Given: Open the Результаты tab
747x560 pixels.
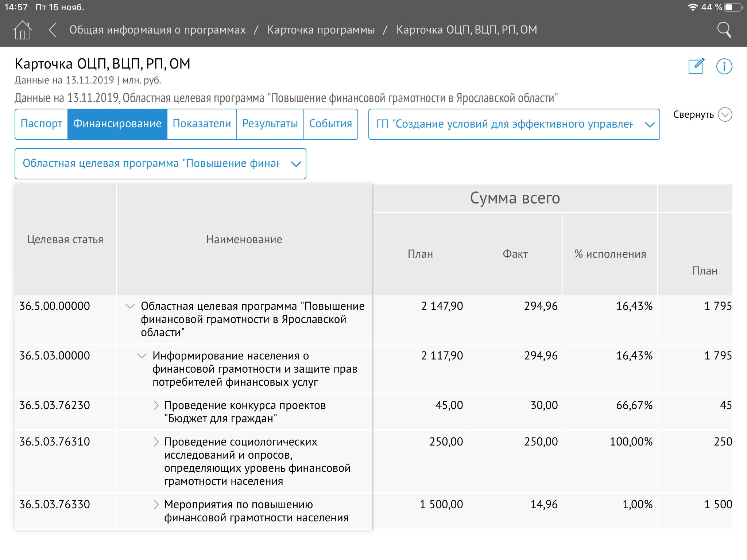Looking at the screenshot, I should click(270, 124).
